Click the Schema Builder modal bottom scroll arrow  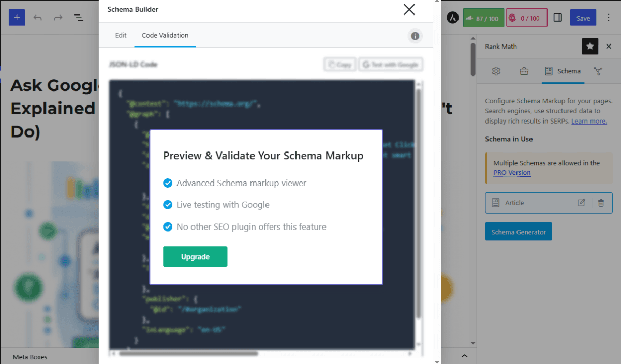(438, 361)
